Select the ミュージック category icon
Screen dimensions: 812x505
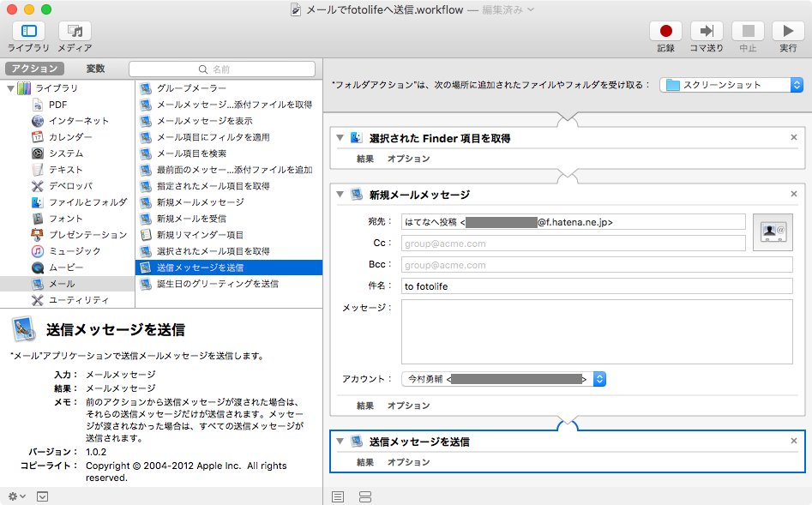[37, 251]
